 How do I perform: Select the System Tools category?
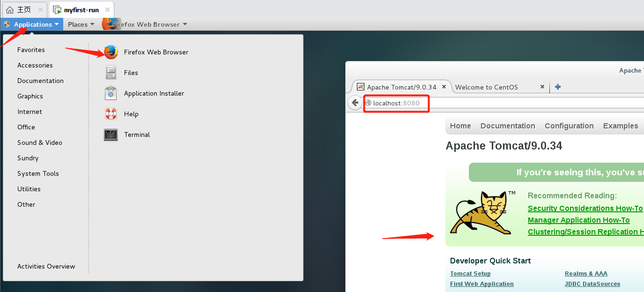click(x=38, y=173)
